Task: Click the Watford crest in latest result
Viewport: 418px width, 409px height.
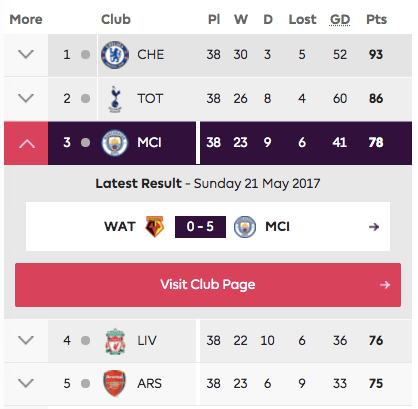Action: 155,227
